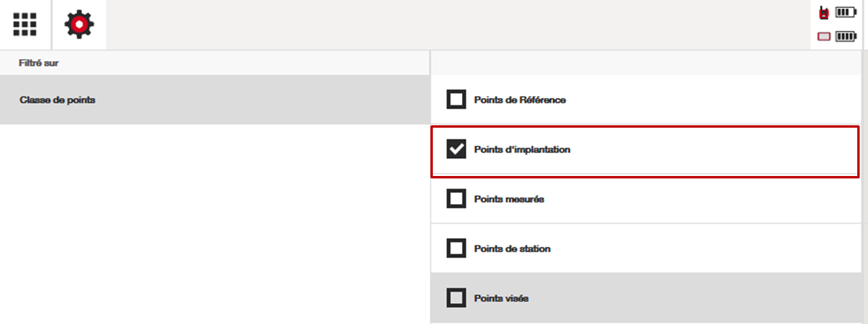
Task: Open the apps grid menu icon
Action: pyautogui.click(x=25, y=24)
